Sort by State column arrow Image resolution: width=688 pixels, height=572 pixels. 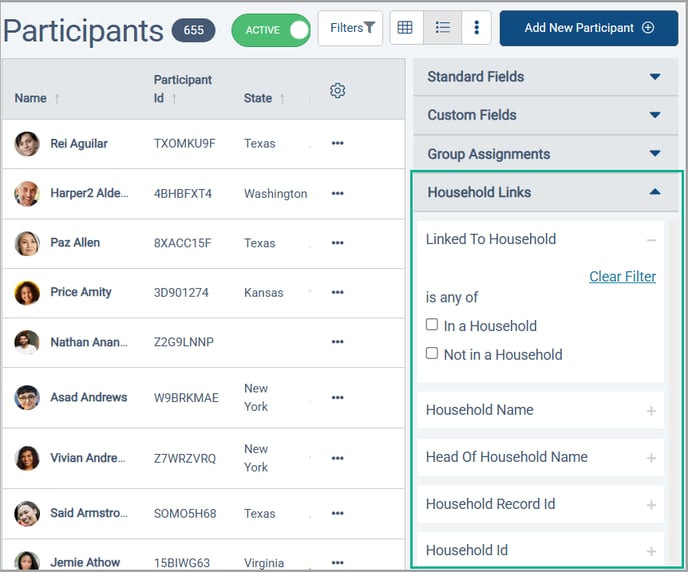[282, 99]
